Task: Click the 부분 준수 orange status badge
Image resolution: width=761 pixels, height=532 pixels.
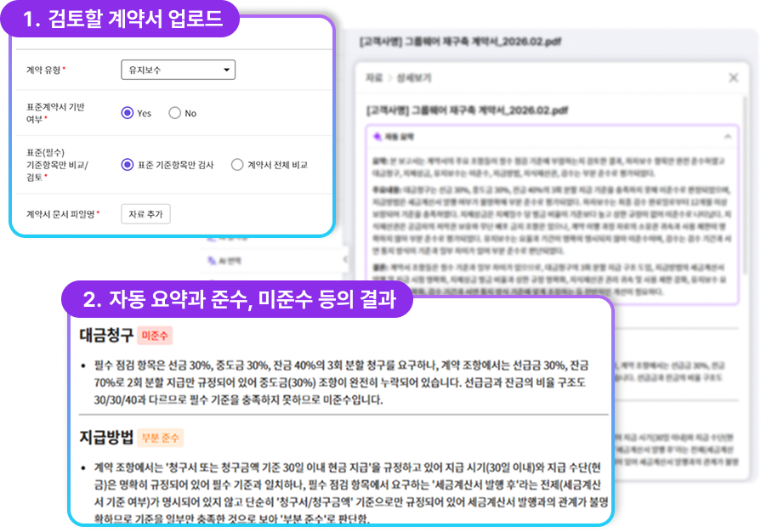Action: tap(162, 439)
